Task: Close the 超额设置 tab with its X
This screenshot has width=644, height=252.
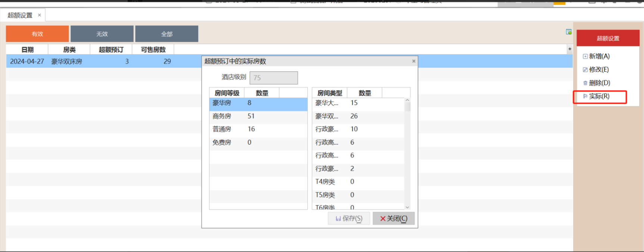Action: click(x=39, y=15)
